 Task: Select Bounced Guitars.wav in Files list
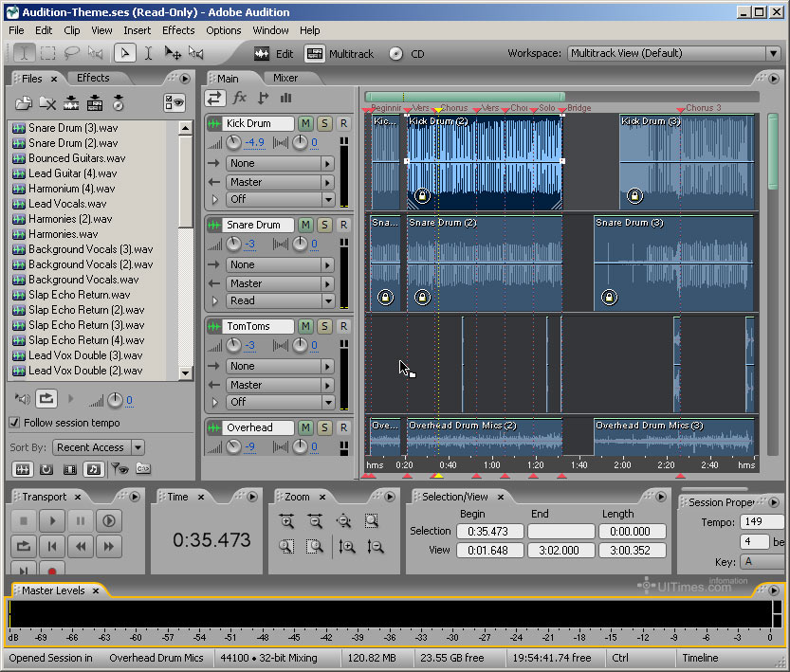tap(77, 158)
